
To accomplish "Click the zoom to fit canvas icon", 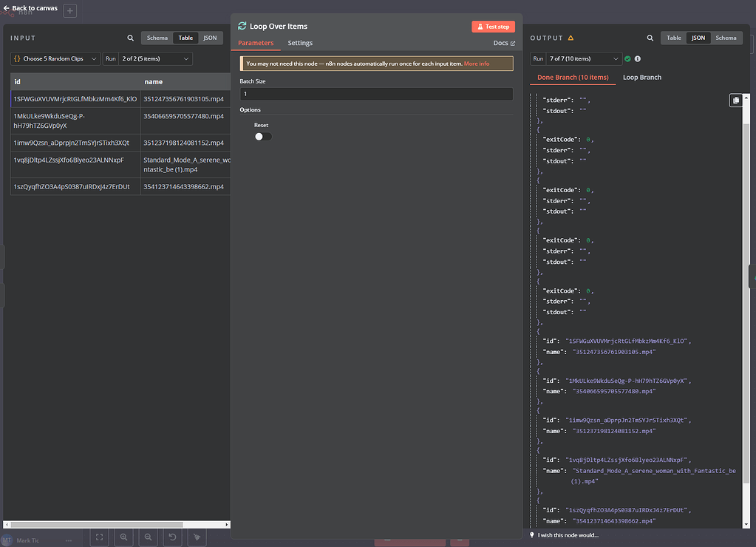I will point(98,537).
